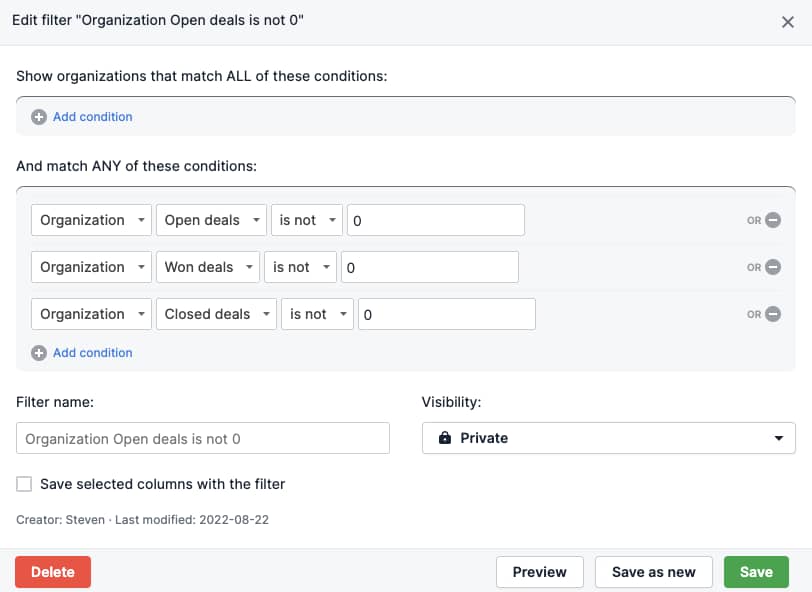Image resolution: width=812 pixels, height=592 pixels.
Task: Open the Organization dropdown in the first condition row
Action: [x=91, y=220]
